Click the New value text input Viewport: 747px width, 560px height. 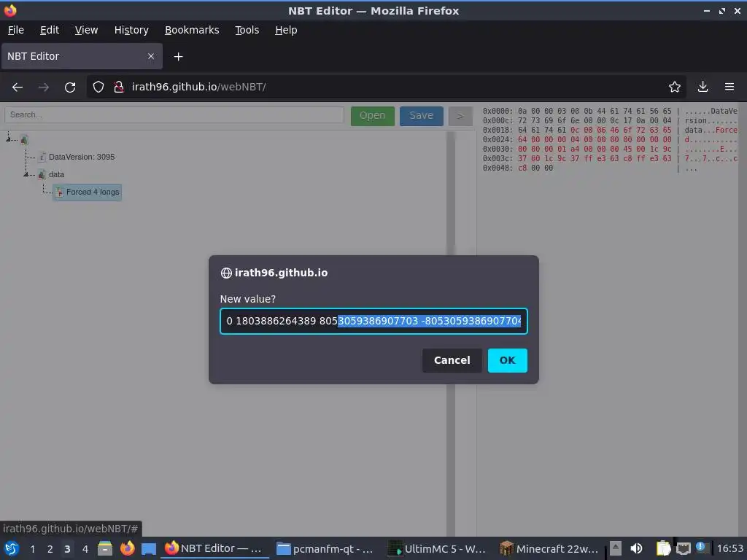[373, 322]
